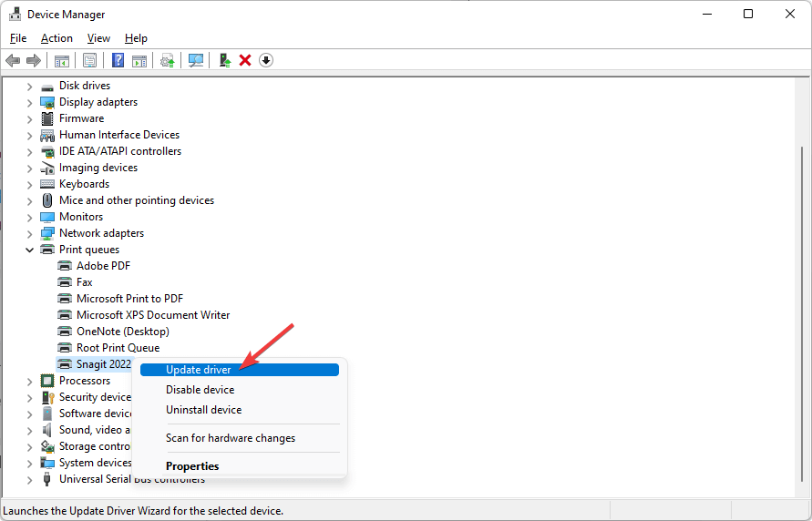Image resolution: width=812 pixels, height=521 pixels.
Task: Click Scan for hardware changes monitor icon
Action: [196, 60]
